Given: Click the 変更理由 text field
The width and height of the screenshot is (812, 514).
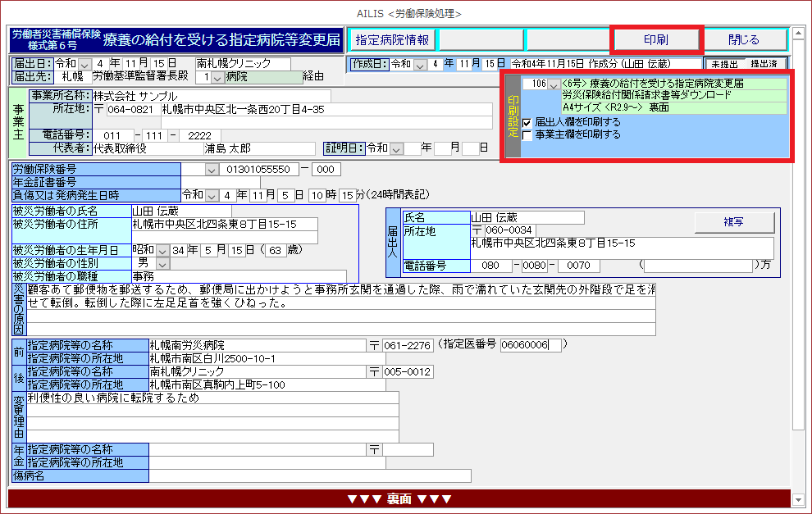Looking at the screenshot, I should pyautogui.click(x=212, y=398).
